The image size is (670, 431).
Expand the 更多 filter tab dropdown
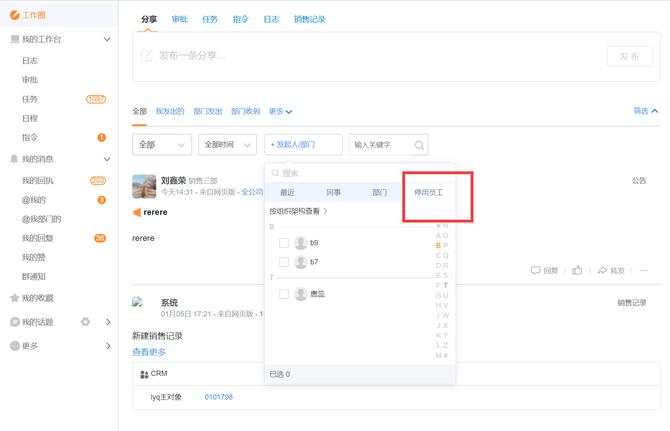(x=280, y=111)
